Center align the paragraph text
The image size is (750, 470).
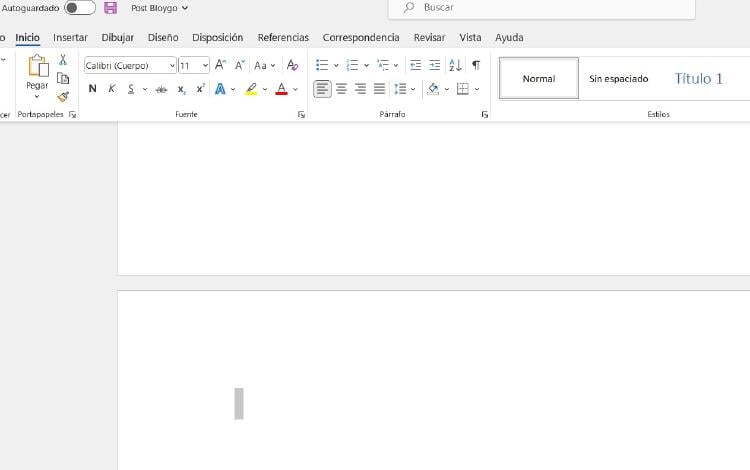[341, 89]
